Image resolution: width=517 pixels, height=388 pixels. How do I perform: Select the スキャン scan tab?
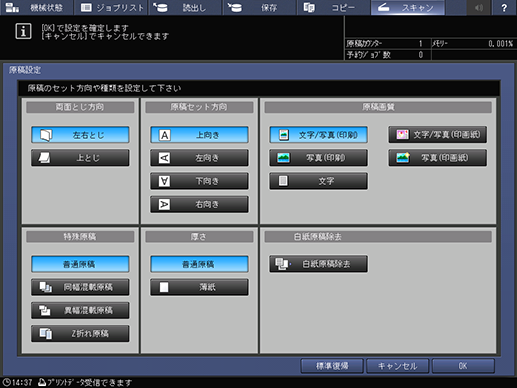click(x=408, y=7)
